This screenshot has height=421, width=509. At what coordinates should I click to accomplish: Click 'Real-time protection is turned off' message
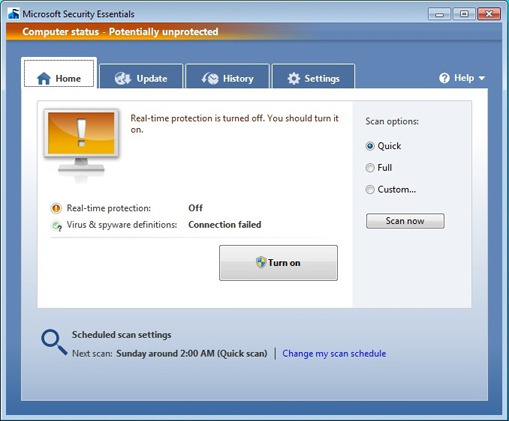pos(234,124)
